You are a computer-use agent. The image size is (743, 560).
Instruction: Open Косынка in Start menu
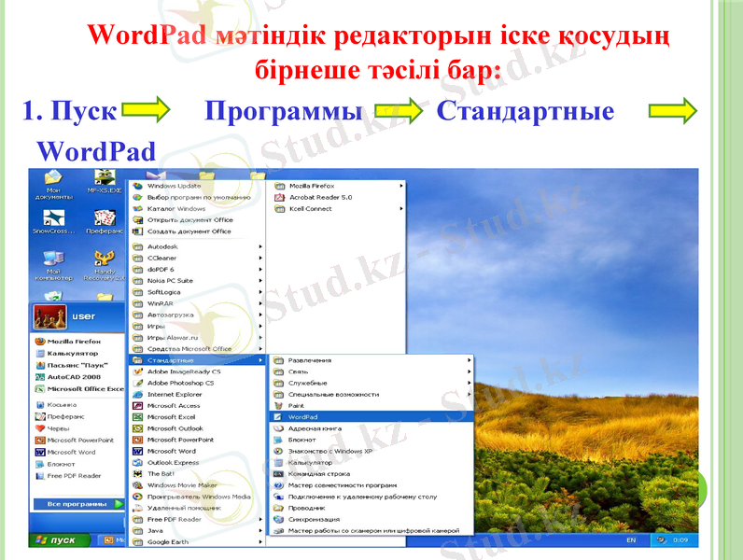click(x=78, y=405)
